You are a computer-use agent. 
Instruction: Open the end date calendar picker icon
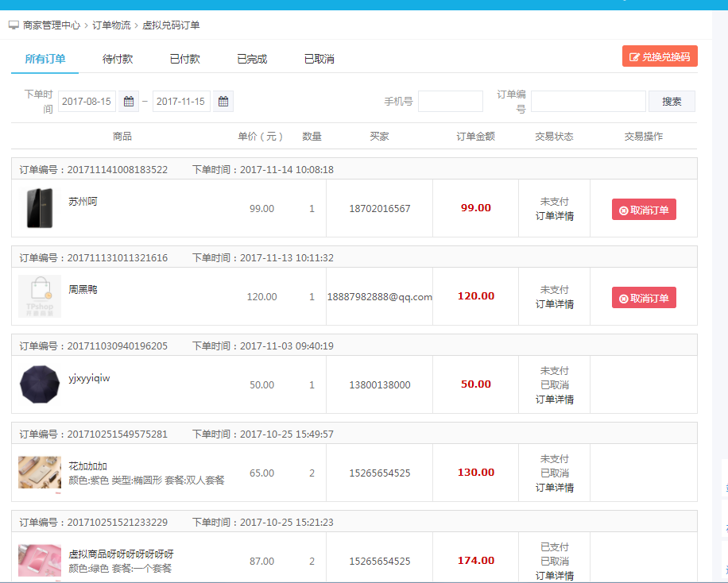click(223, 102)
